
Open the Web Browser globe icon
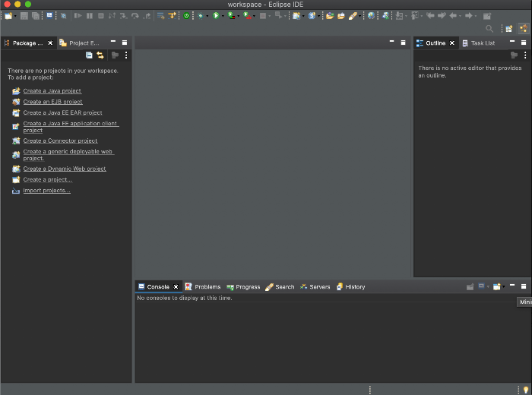(x=371, y=16)
